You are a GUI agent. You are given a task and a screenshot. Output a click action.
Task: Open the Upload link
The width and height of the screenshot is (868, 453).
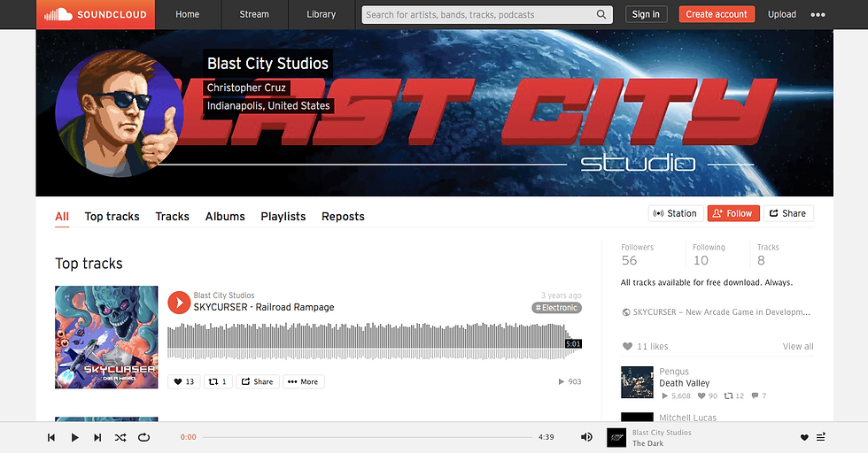click(781, 14)
